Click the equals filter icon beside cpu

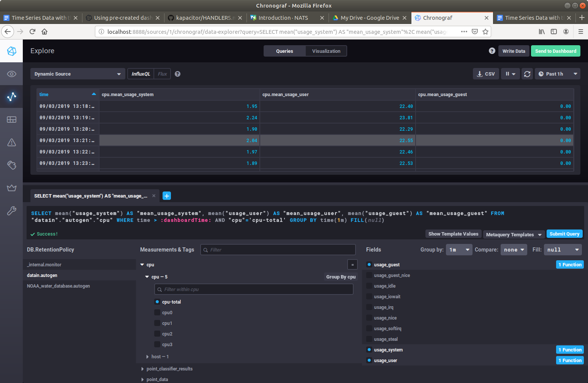click(352, 265)
